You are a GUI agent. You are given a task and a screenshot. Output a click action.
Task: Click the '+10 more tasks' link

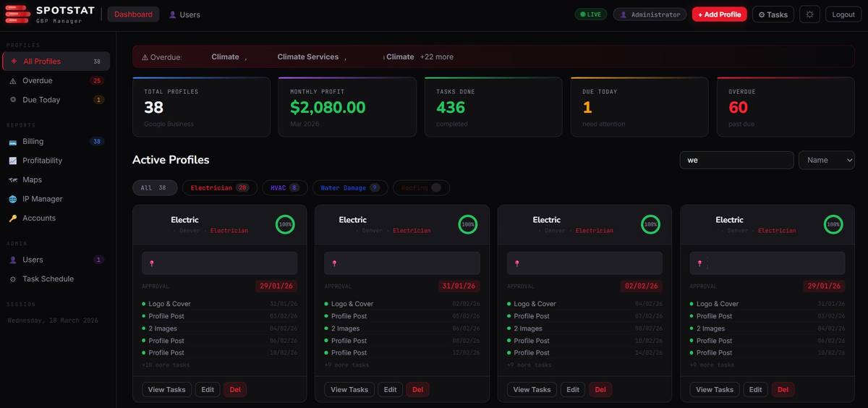coord(166,365)
